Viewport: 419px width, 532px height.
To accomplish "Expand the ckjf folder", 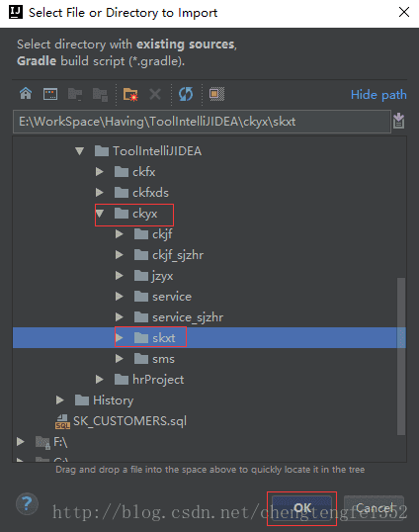I will point(119,234).
